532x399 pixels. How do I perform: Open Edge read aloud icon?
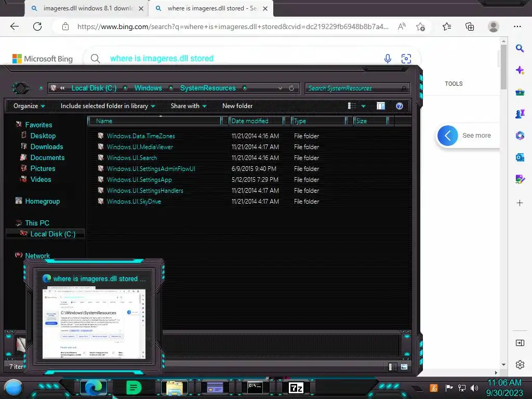[x=402, y=26]
